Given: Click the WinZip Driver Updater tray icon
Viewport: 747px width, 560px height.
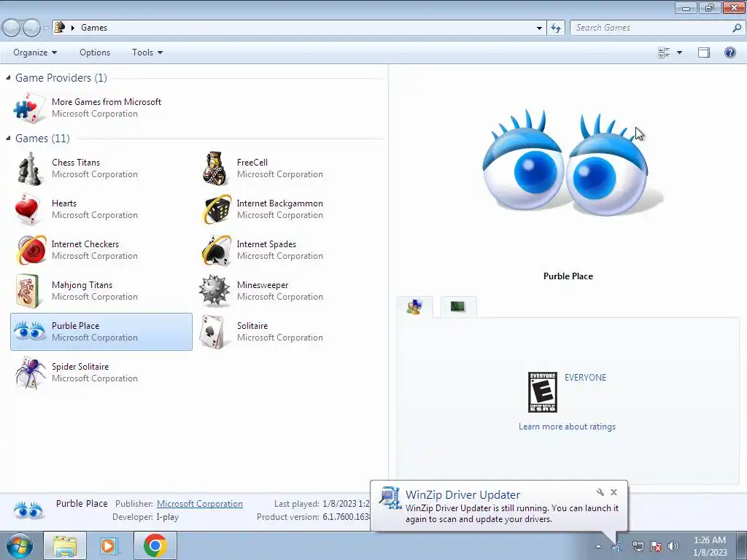Looking at the screenshot, I should click(x=617, y=547).
